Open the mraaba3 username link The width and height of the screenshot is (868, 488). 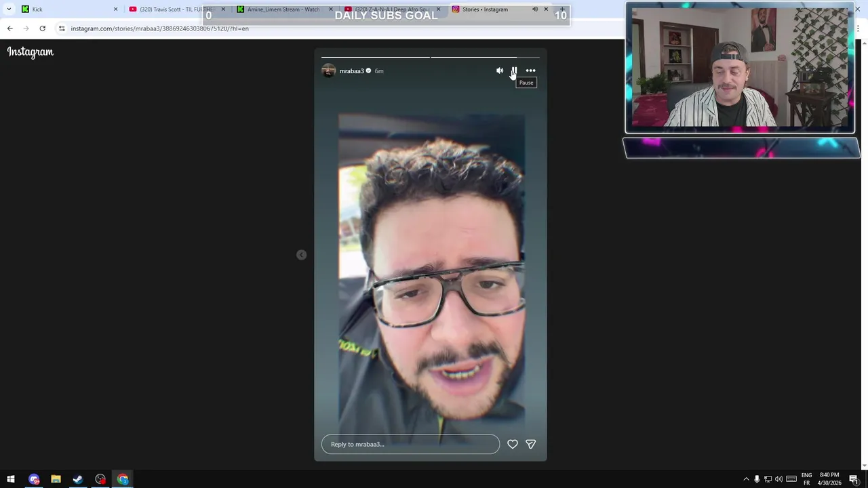point(351,71)
